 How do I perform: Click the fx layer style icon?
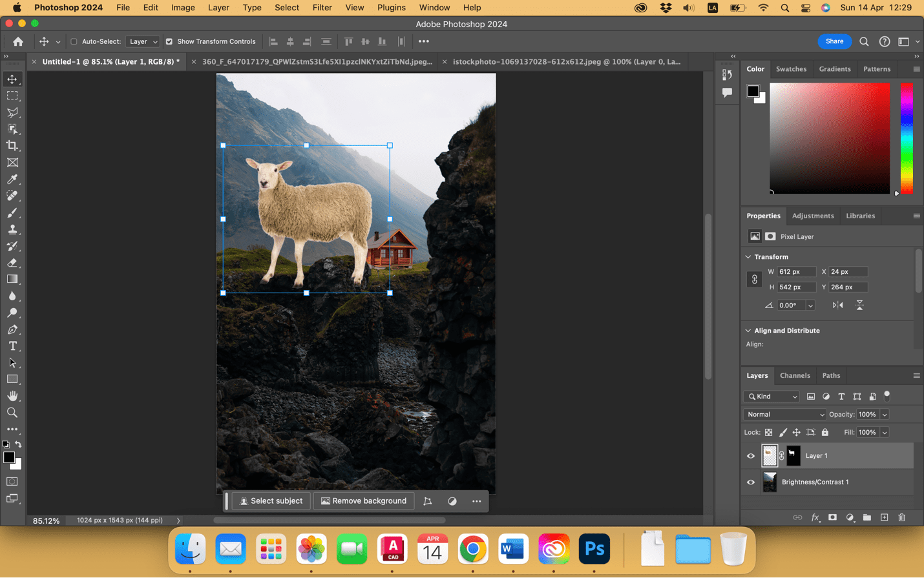tap(815, 517)
